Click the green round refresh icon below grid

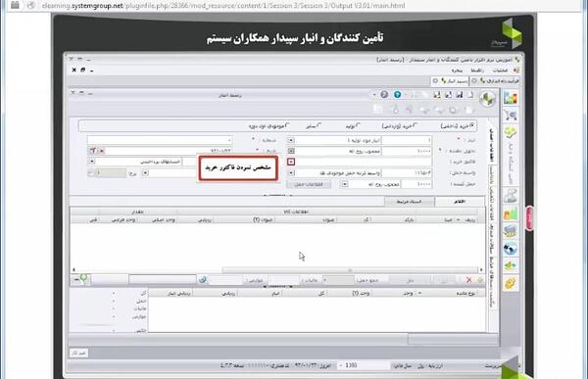pyautogui.click(x=203, y=280)
